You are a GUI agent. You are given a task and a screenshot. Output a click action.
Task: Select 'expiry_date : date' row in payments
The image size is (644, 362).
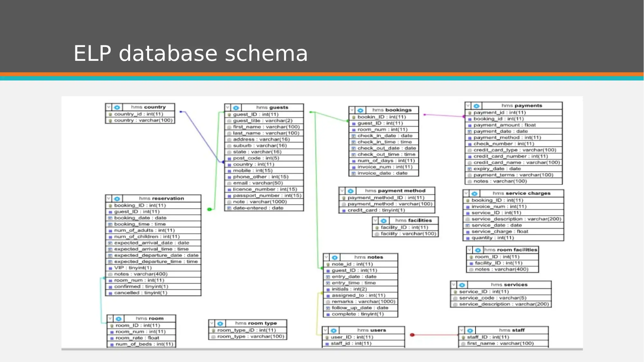tap(514, 169)
